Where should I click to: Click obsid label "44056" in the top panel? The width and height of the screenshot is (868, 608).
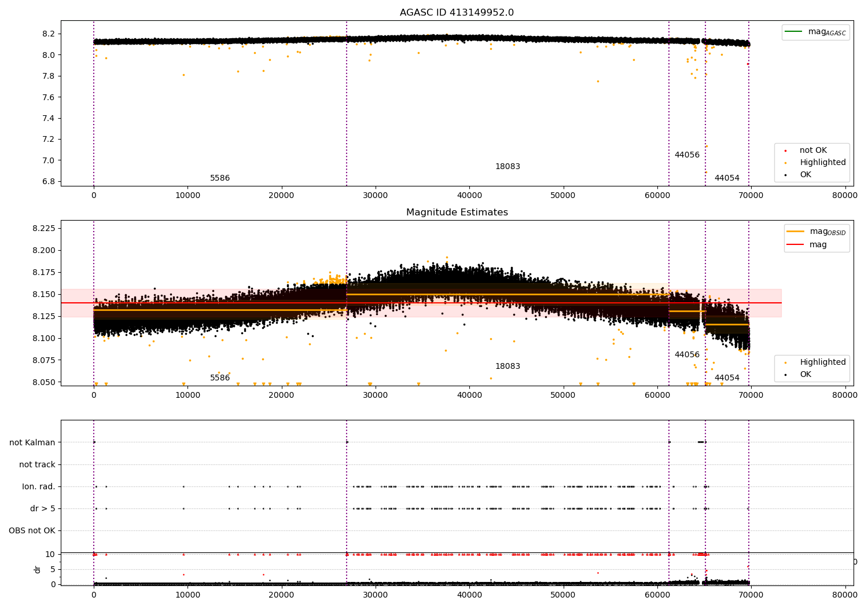click(x=687, y=155)
